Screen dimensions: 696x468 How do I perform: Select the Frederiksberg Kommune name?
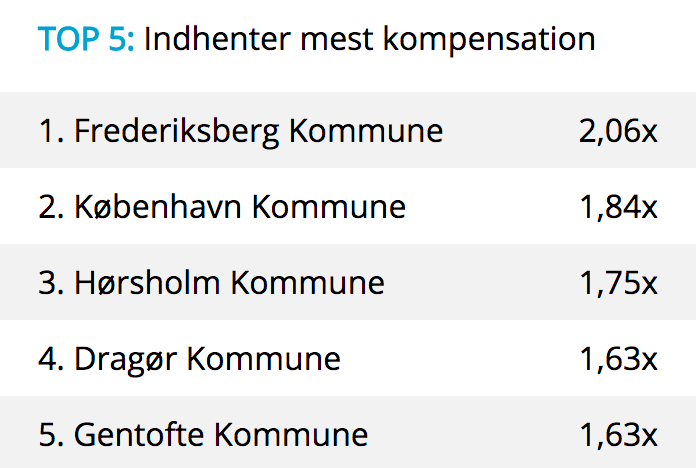[x=258, y=131]
